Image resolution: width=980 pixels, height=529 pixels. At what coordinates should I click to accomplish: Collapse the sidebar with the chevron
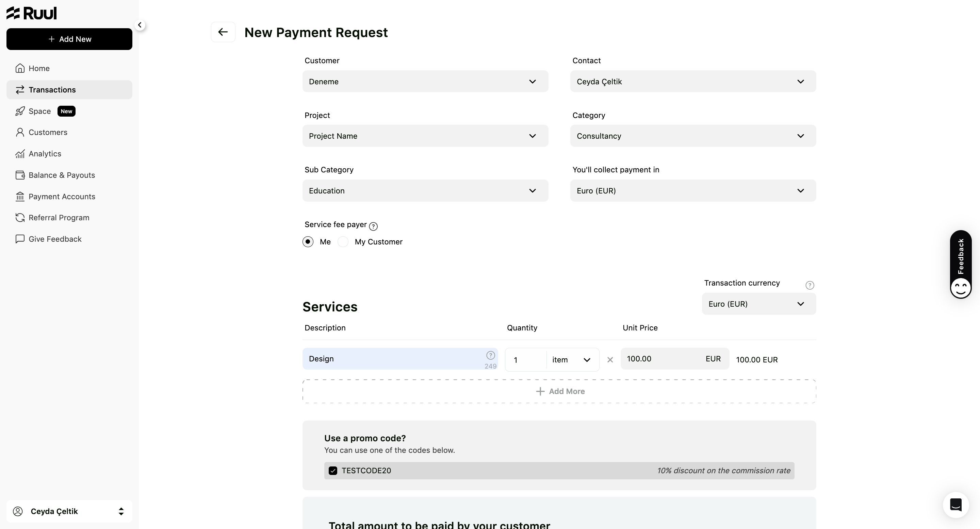pyautogui.click(x=140, y=25)
